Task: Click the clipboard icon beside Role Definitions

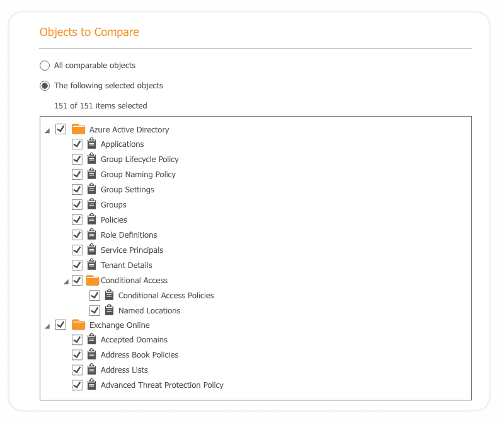Action: (x=91, y=234)
